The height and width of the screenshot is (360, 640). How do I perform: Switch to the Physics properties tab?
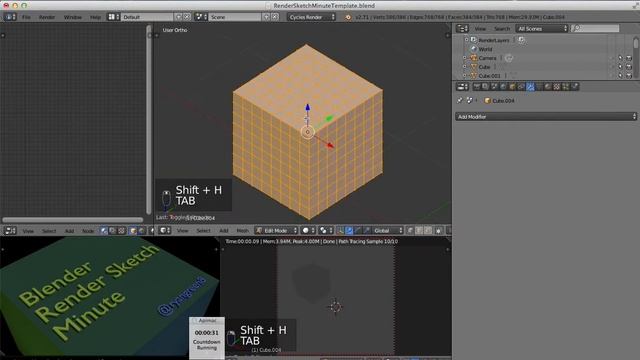[575, 87]
